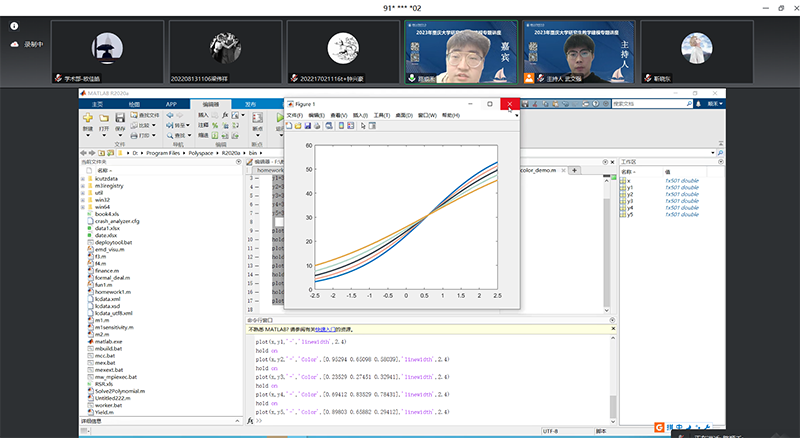Open the New dropdown arrow in ribbon

(x=88, y=136)
